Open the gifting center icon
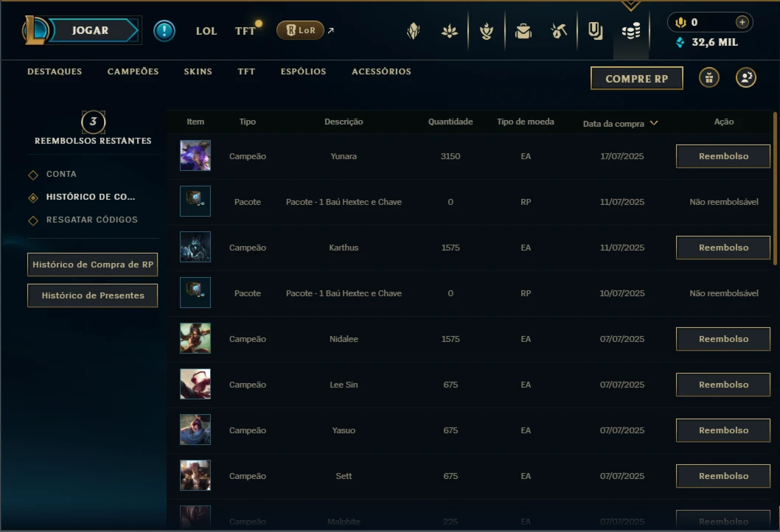 pos(709,77)
